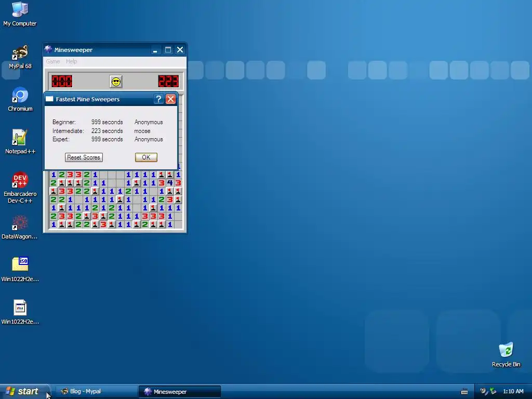Image resolution: width=532 pixels, height=399 pixels.
Task: Click the timer display showing 223
Action: [x=168, y=82]
